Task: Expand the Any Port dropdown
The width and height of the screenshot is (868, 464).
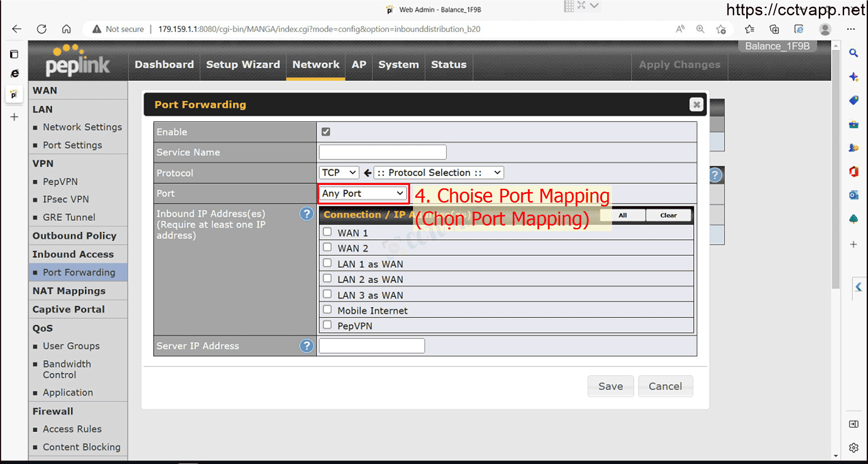Action: coord(363,193)
